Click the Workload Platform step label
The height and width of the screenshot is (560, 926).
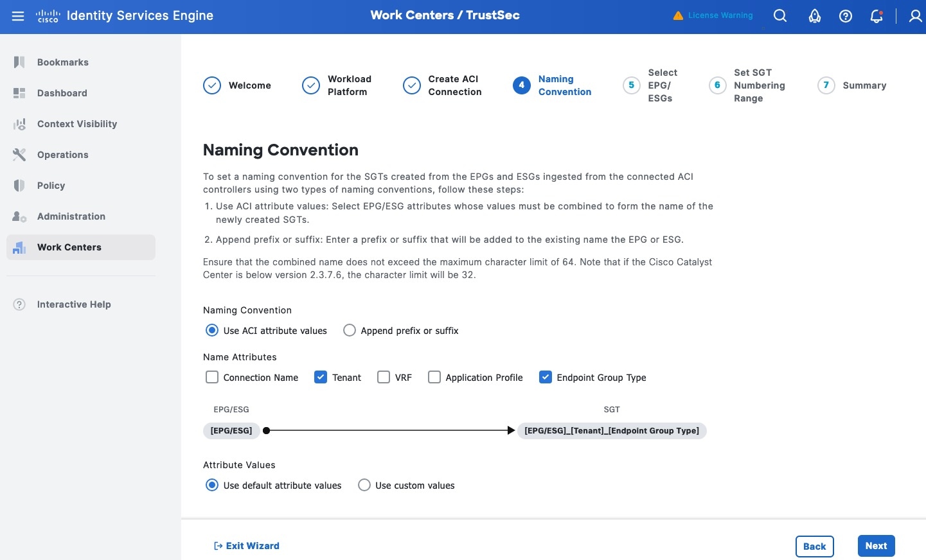[350, 85]
